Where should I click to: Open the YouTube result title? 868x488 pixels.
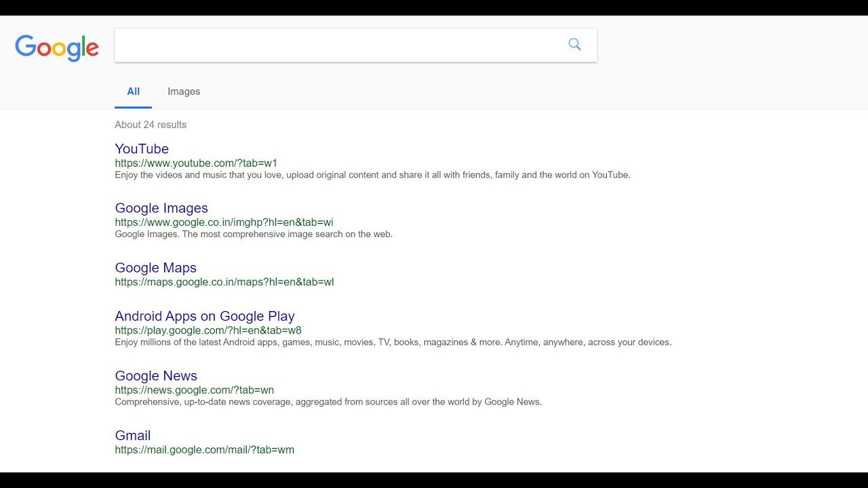142,149
